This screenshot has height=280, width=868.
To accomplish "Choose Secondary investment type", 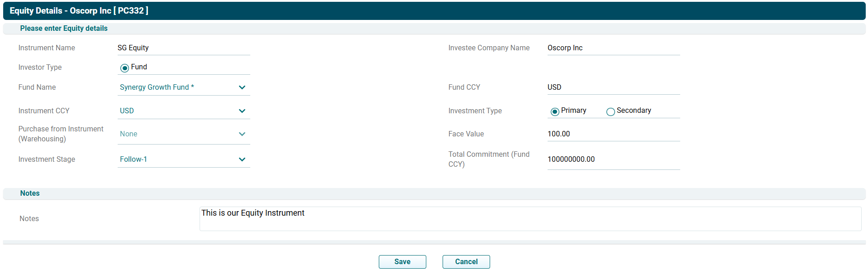I will pos(610,111).
